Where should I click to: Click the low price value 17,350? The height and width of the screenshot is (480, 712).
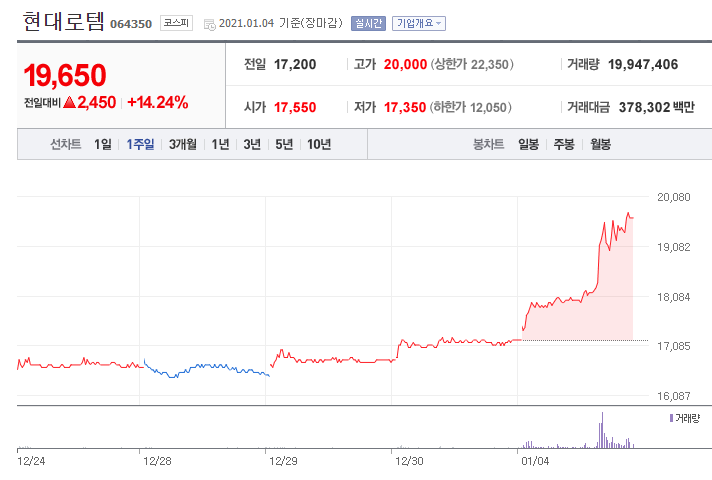tap(405, 108)
